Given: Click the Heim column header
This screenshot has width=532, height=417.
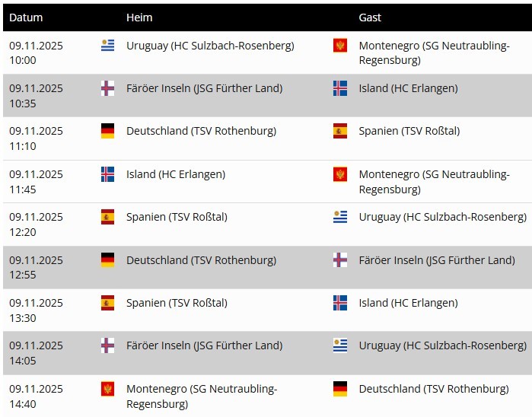Looking at the screenshot, I should pyautogui.click(x=139, y=18).
